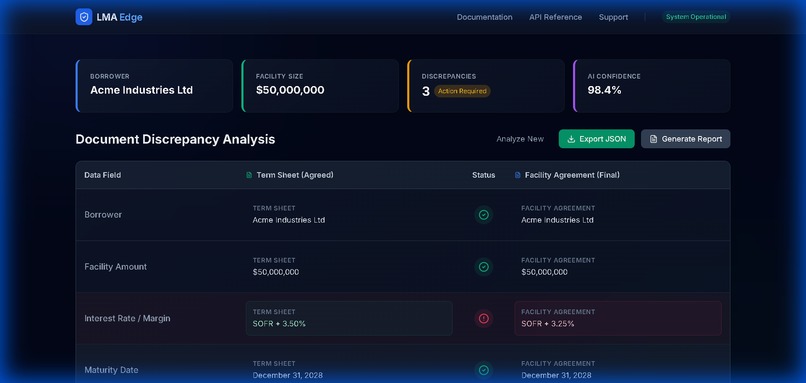The height and width of the screenshot is (383, 806).
Task: Click Acme Industries Ltd in the Borrower card
Action: pyautogui.click(x=141, y=90)
